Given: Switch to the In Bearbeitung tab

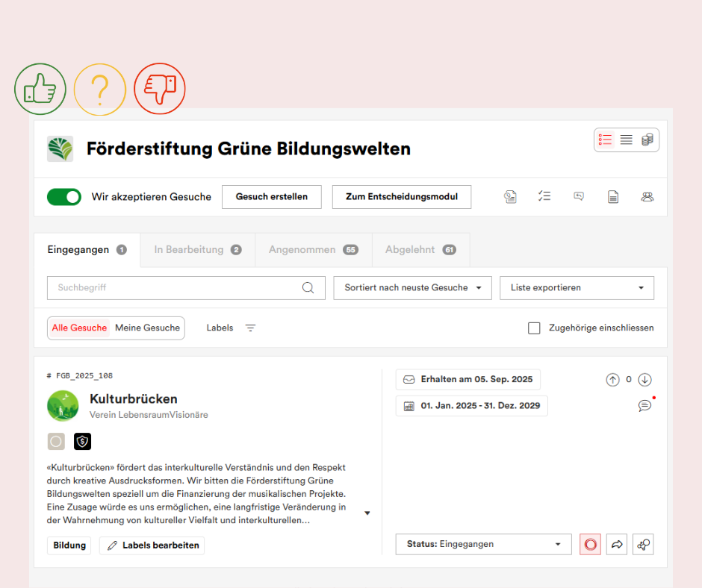Looking at the screenshot, I should click(x=197, y=250).
